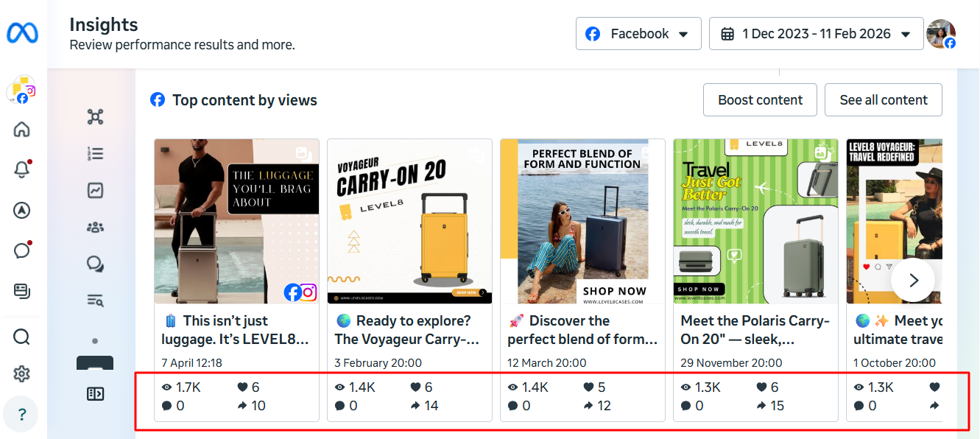Click the See all content button
980x439 pixels.
pyautogui.click(x=884, y=100)
